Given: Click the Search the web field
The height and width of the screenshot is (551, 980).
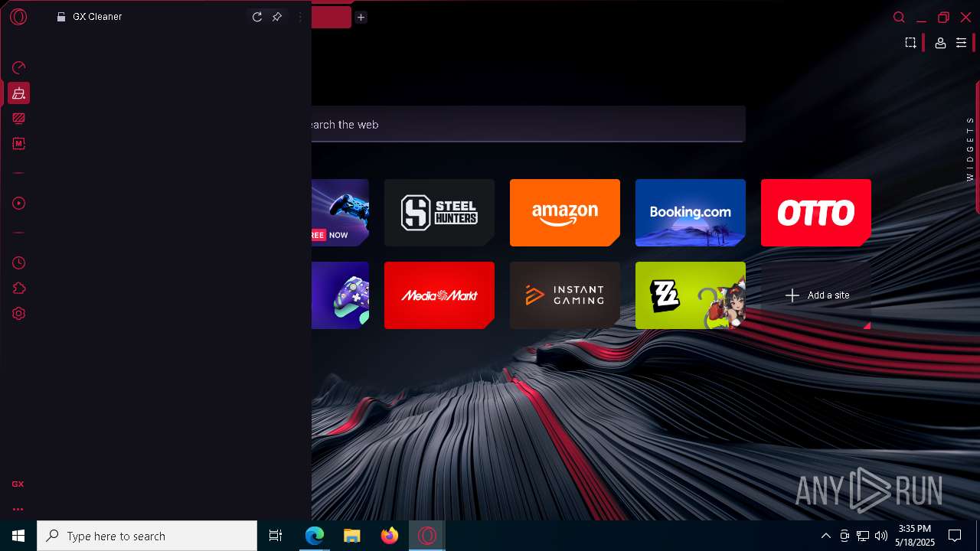Looking at the screenshot, I should point(528,124).
